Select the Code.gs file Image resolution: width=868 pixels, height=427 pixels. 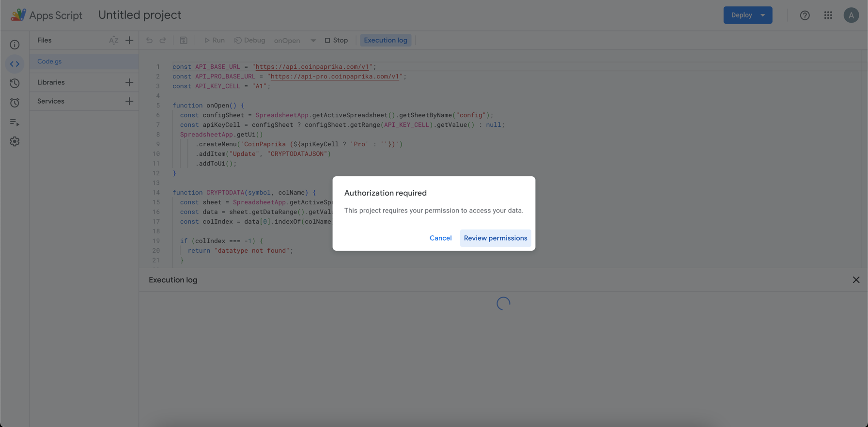pyautogui.click(x=84, y=61)
